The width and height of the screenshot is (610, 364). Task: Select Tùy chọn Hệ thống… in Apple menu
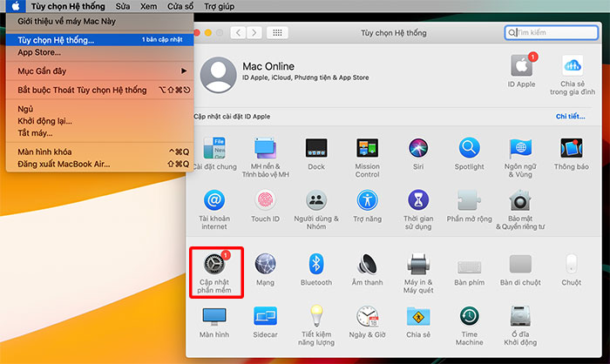[x=100, y=40]
